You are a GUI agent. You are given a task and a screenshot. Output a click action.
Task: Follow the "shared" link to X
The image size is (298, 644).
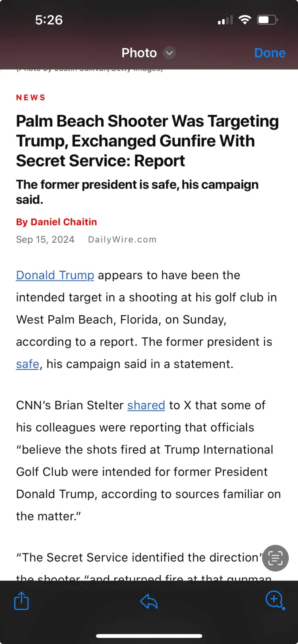146,405
